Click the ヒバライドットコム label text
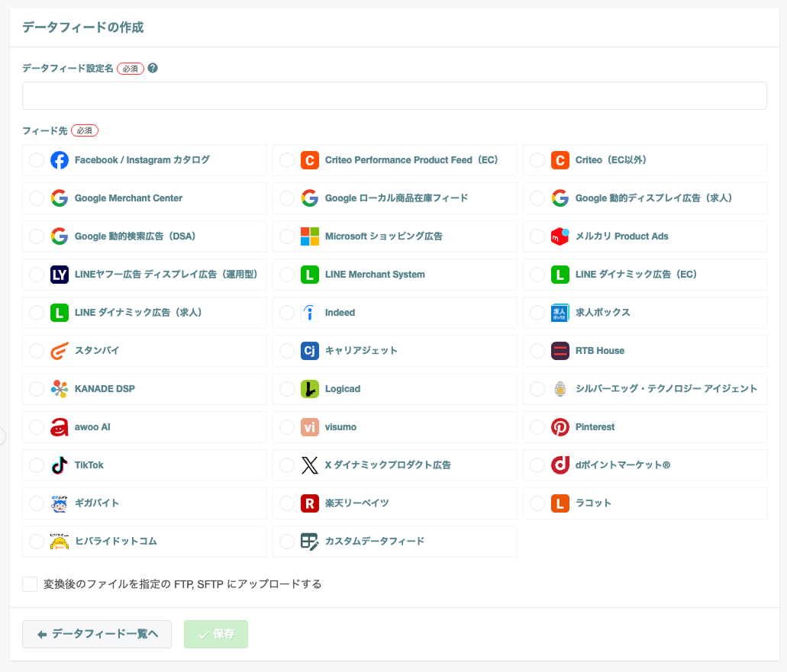This screenshot has width=787, height=672. (116, 541)
